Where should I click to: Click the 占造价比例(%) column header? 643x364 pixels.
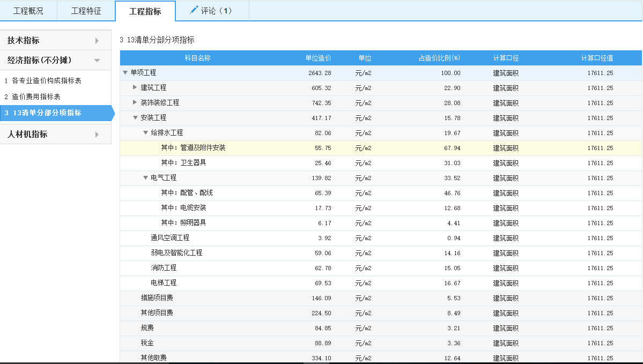click(x=439, y=58)
